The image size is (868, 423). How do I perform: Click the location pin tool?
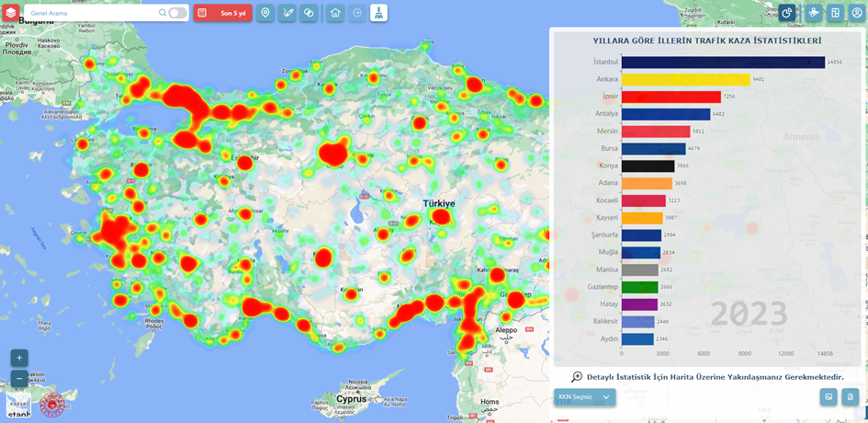tap(265, 13)
